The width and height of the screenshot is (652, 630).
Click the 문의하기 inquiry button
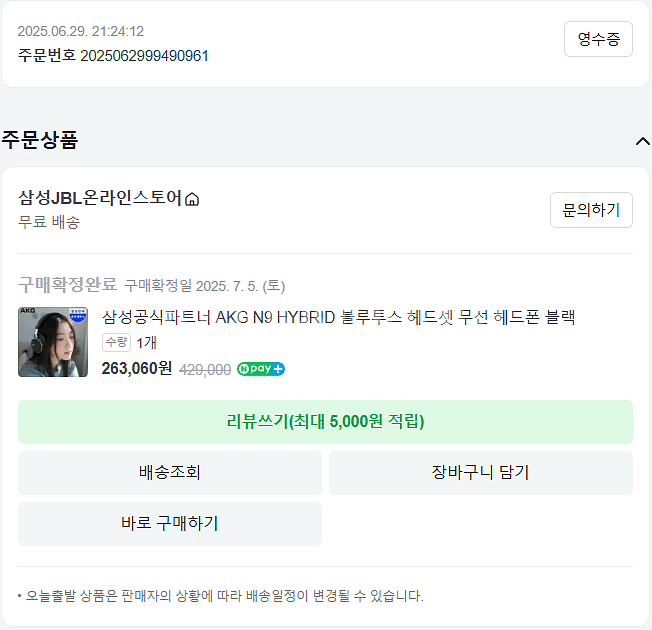point(591,210)
